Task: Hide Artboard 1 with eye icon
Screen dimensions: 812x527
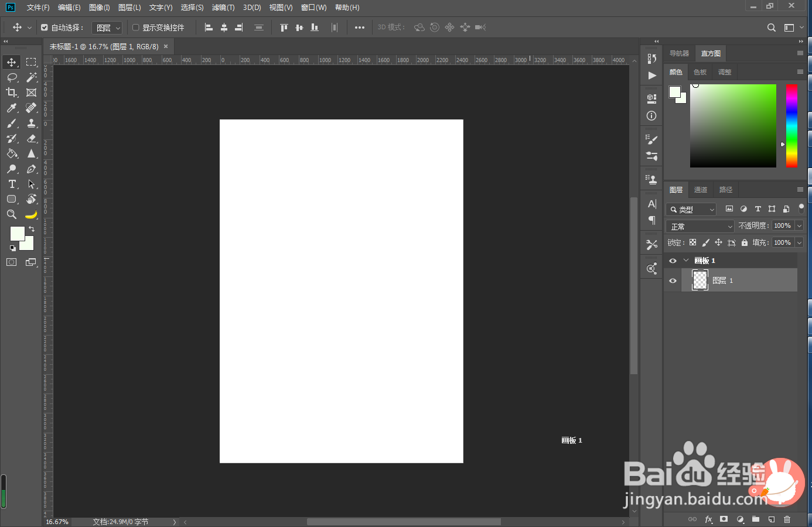Action: click(x=673, y=261)
